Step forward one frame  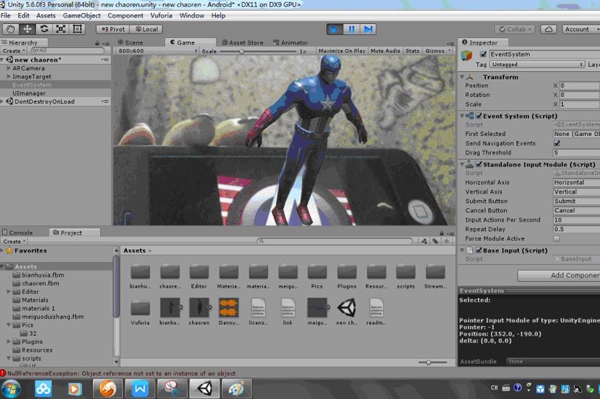click(368, 29)
